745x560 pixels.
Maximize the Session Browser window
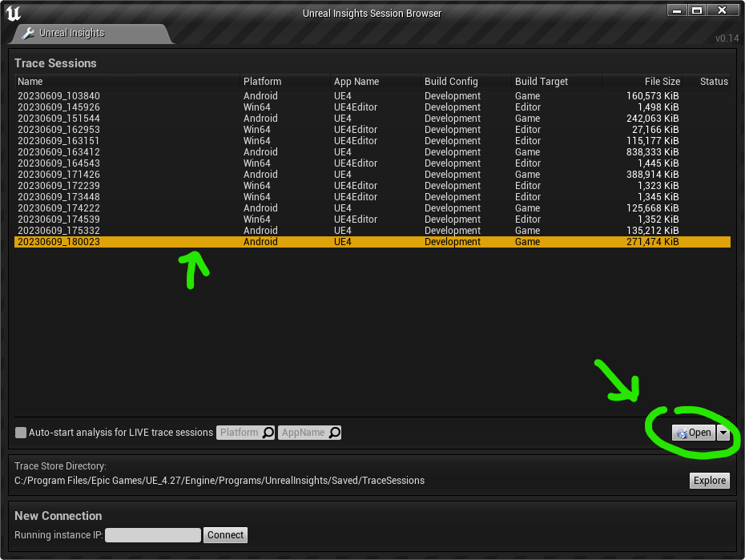pyautogui.click(x=697, y=10)
